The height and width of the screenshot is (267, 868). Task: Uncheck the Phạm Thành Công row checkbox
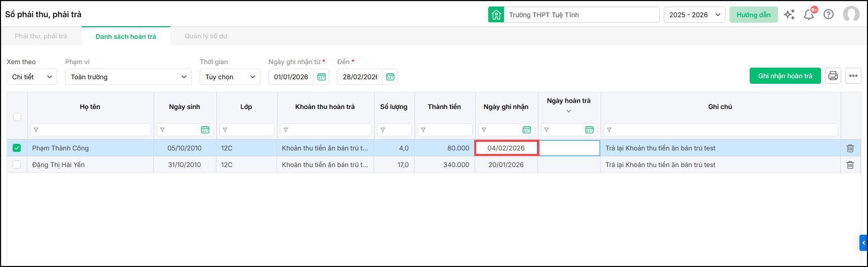click(17, 148)
